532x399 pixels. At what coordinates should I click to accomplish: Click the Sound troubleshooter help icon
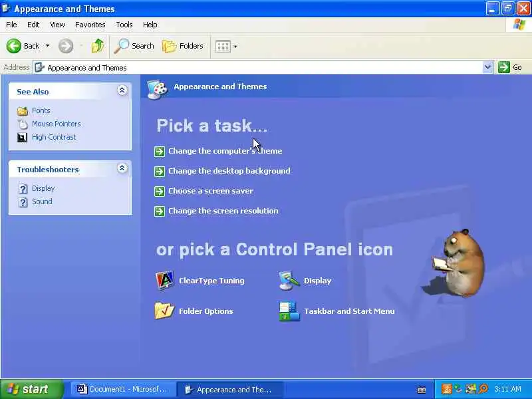(x=23, y=203)
